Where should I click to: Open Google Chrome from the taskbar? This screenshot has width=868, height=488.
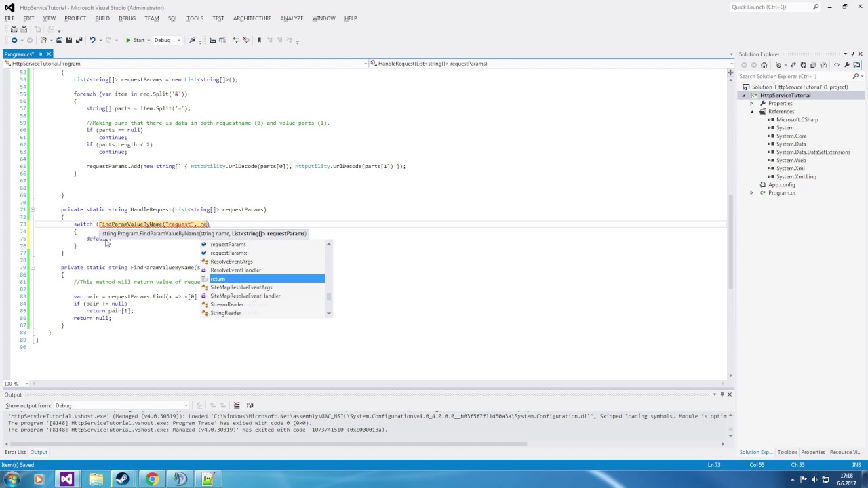pos(151,479)
